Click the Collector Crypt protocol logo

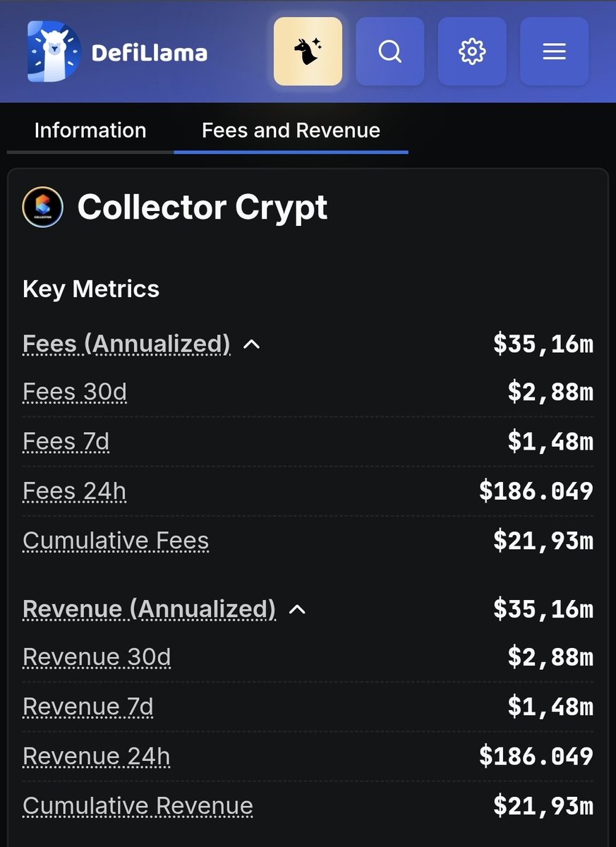pos(43,208)
